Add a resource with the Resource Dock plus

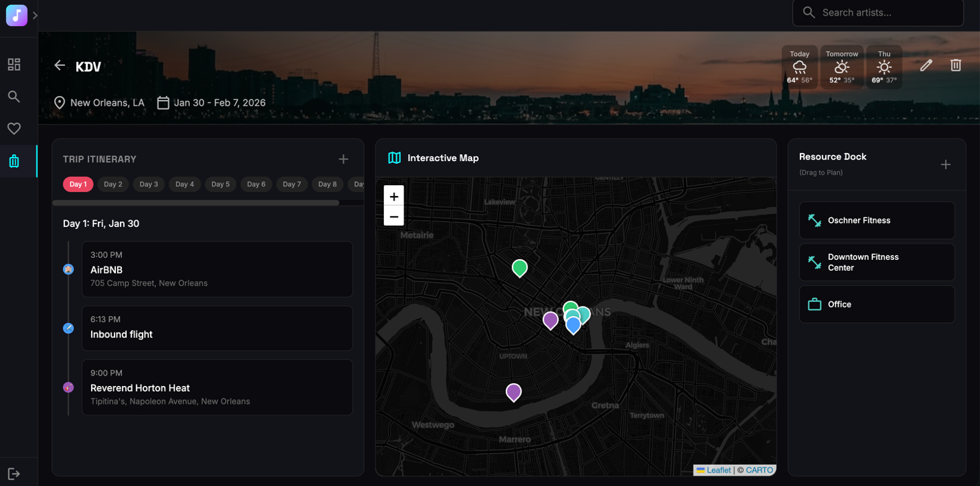coord(946,165)
